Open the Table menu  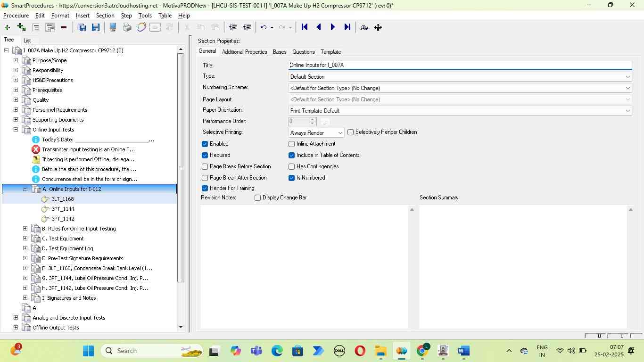[165, 16]
